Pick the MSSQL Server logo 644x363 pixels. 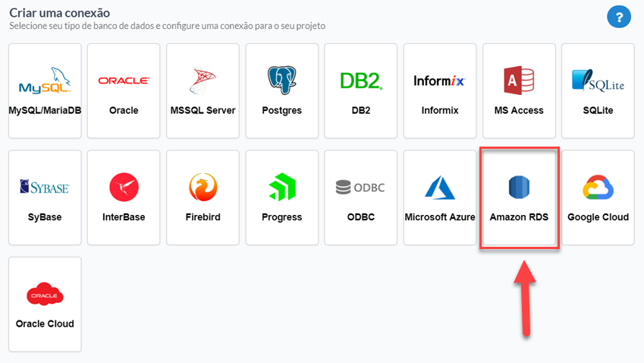[203, 80]
